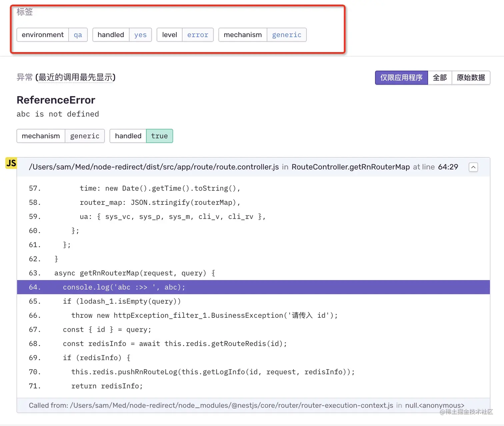Click the line number 64:29
504x426 pixels.
point(448,167)
